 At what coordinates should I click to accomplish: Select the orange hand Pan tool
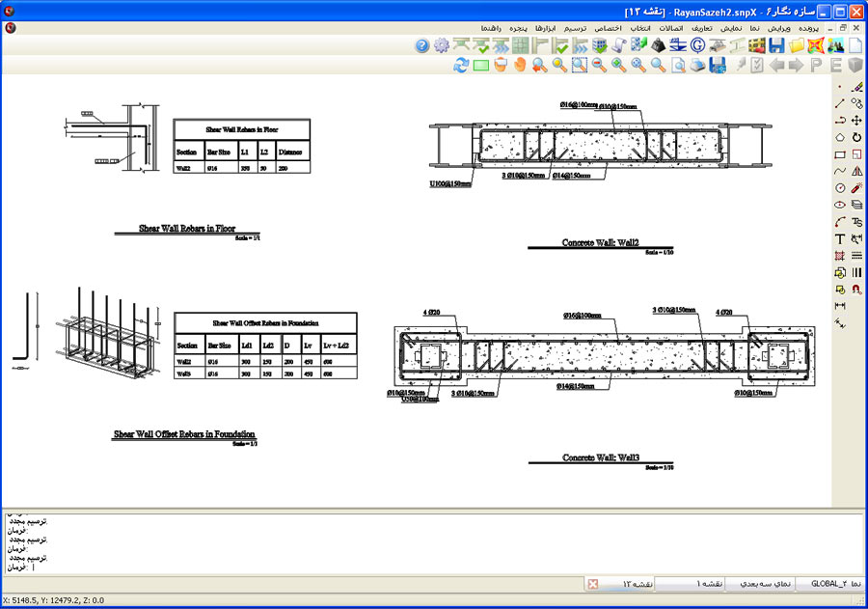tap(520, 65)
